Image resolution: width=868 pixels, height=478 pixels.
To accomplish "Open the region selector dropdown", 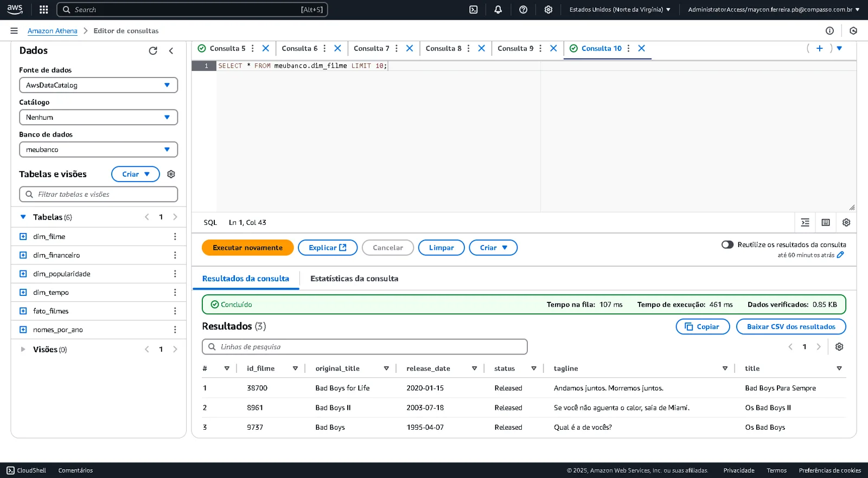I will click(x=620, y=10).
